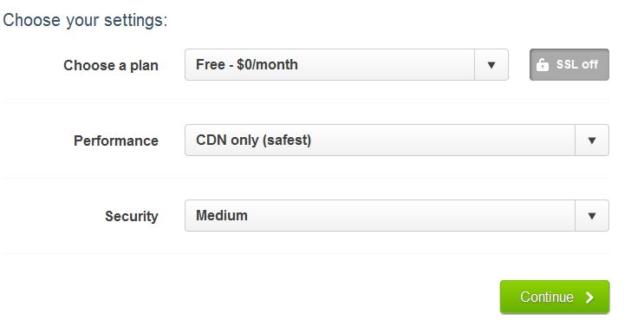Toggle the SSL off button
Screen dimensions: 644x327
tap(569, 64)
